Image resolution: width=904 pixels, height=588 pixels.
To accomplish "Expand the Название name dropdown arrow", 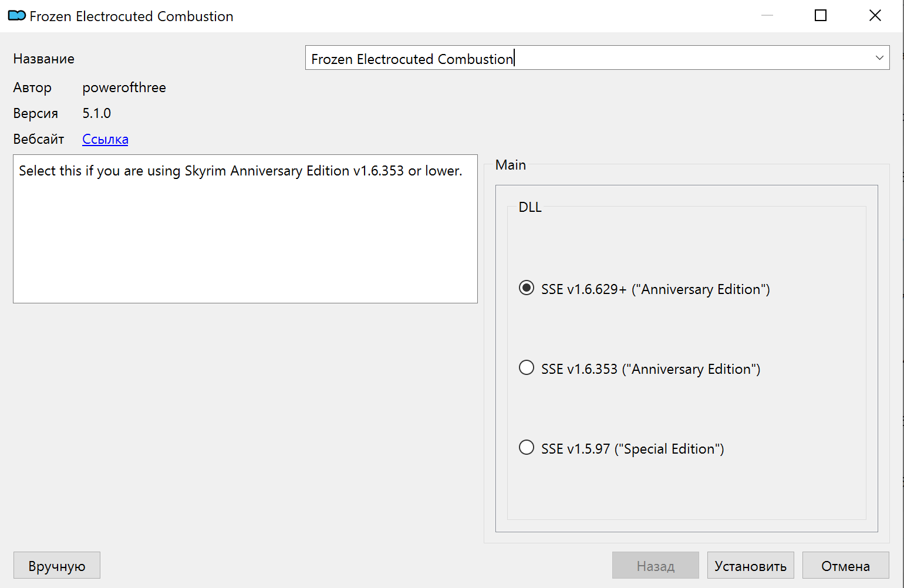I will tap(879, 58).
